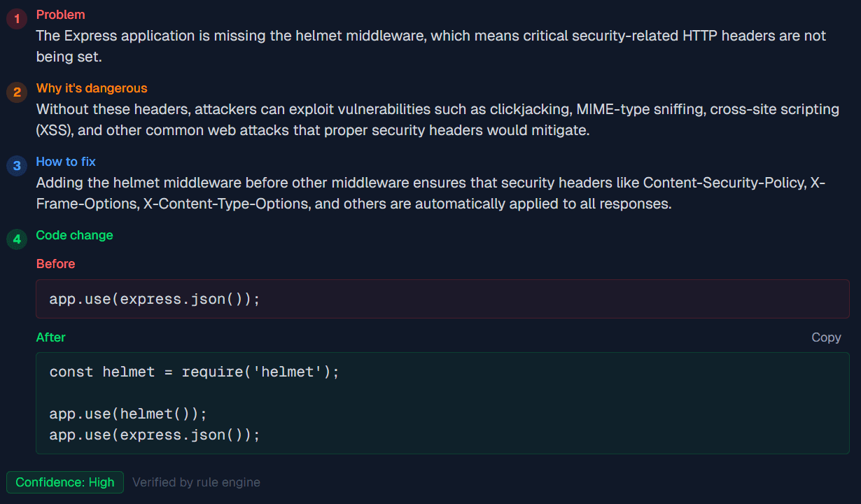Select the Problem heading

(x=60, y=15)
